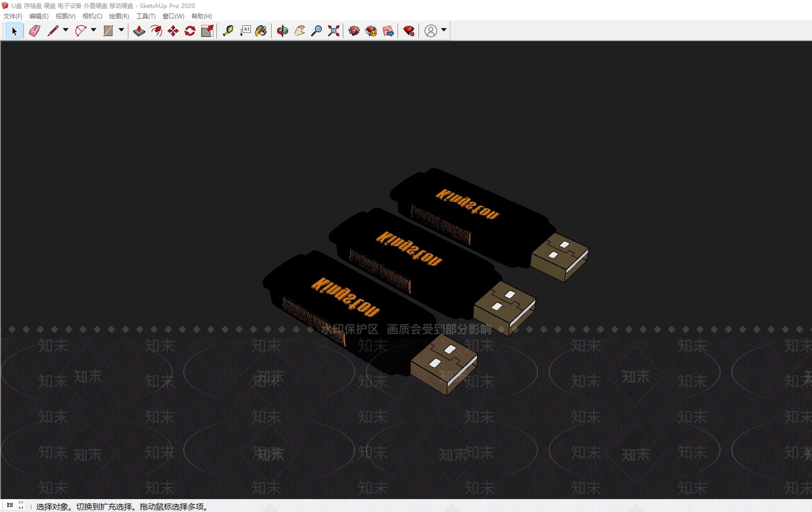
Task: Select the Orbit camera tool
Action: coord(283,31)
